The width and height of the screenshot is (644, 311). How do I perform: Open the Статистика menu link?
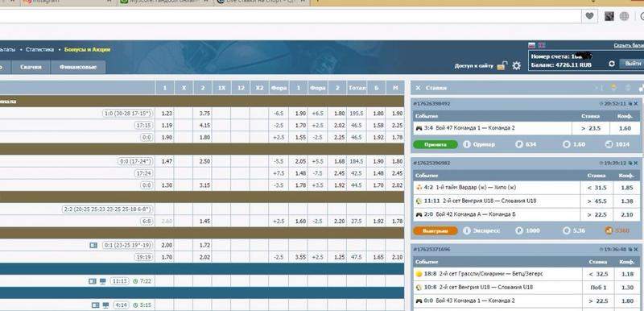point(39,49)
